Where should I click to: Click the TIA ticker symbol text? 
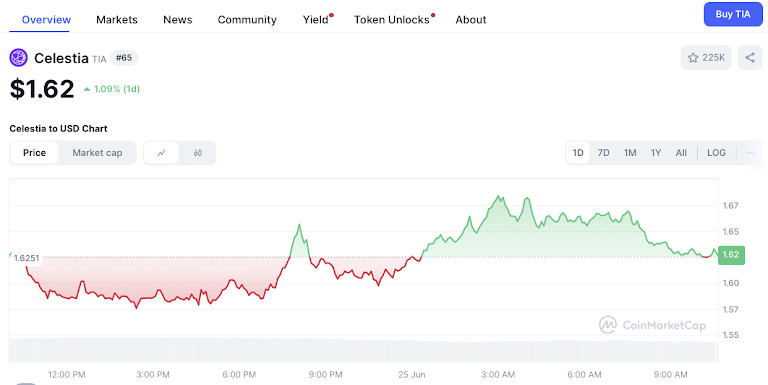(x=99, y=59)
